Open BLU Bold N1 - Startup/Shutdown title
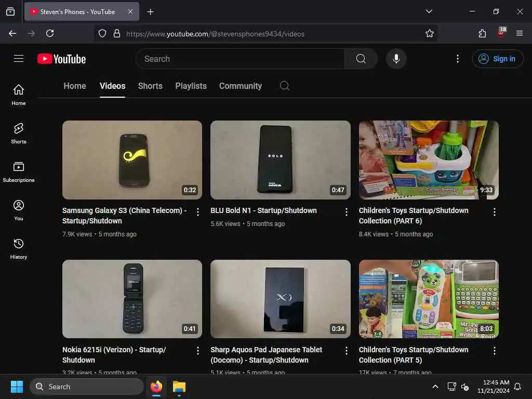532x399 pixels. [263, 210]
